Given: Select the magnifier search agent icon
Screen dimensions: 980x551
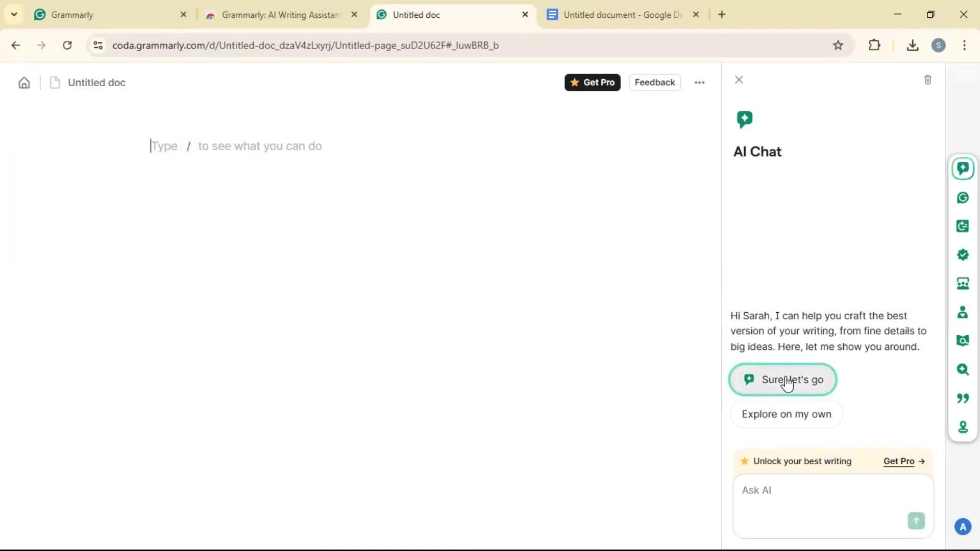Looking at the screenshot, I should pyautogui.click(x=963, y=369).
